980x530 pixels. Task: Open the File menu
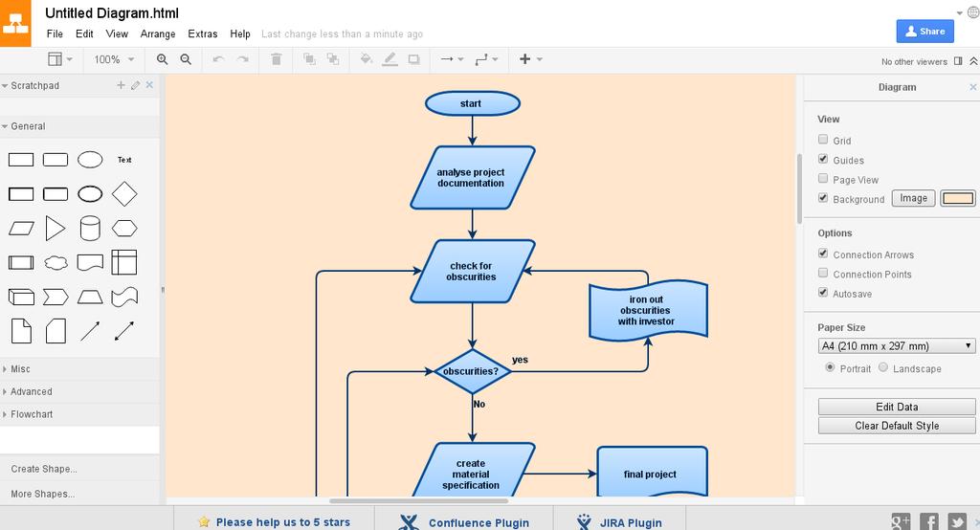click(55, 33)
